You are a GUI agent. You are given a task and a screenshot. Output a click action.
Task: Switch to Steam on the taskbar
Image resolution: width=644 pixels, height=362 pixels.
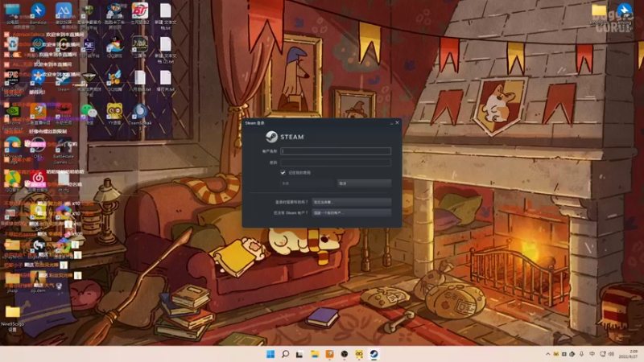pyautogui.click(x=374, y=354)
